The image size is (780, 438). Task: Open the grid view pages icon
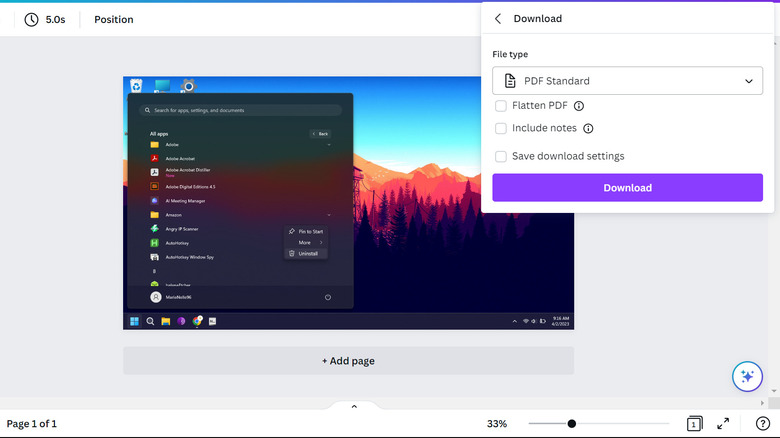pyautogui.click(x=694, y=424)
